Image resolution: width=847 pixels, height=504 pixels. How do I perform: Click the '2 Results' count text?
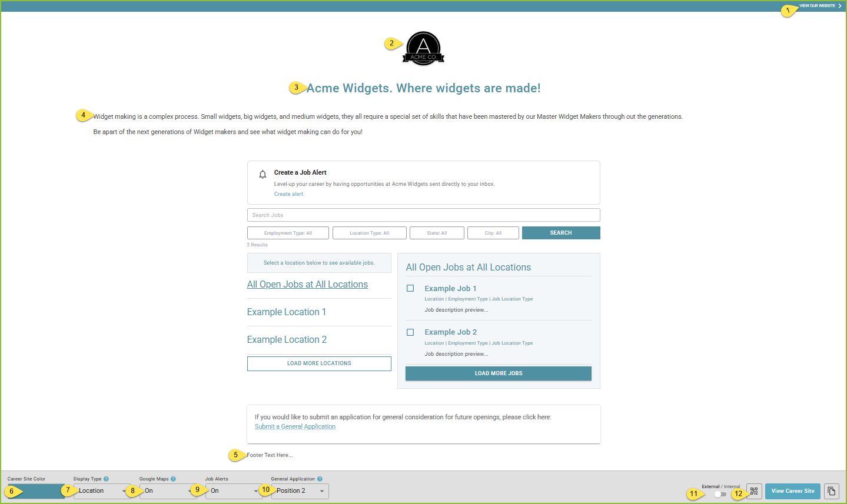[257, 245]
